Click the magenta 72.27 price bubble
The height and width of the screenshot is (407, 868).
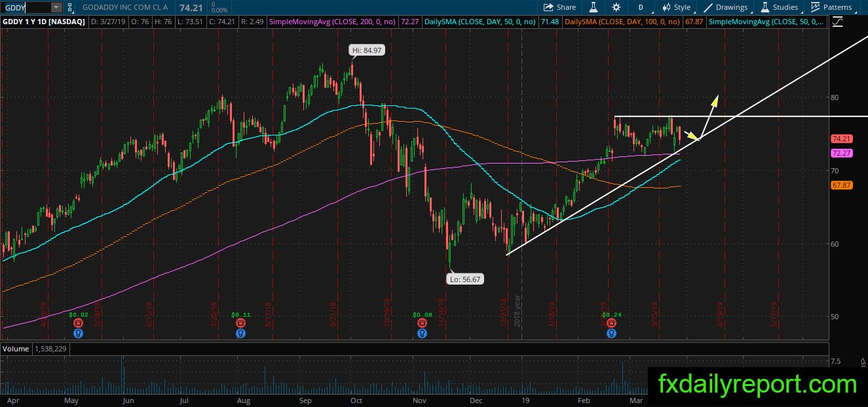(840, 153)
